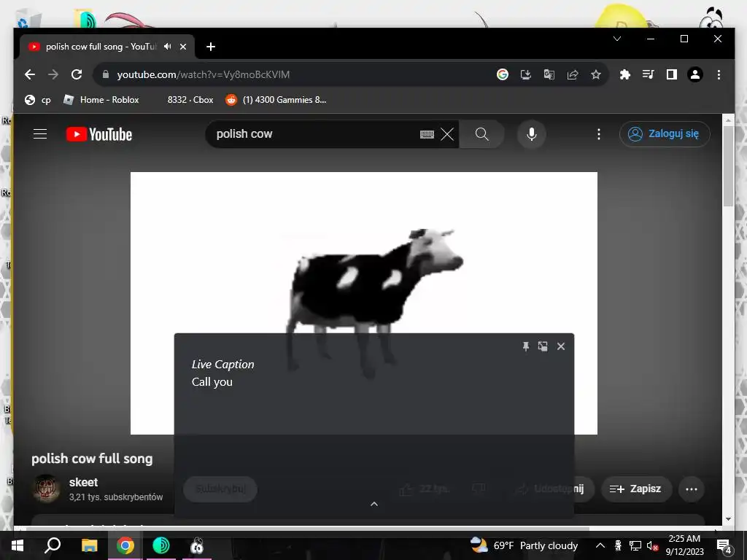Reload the YouTube page
This screenshot has height=560, width=747.
(x=77, y=74)
